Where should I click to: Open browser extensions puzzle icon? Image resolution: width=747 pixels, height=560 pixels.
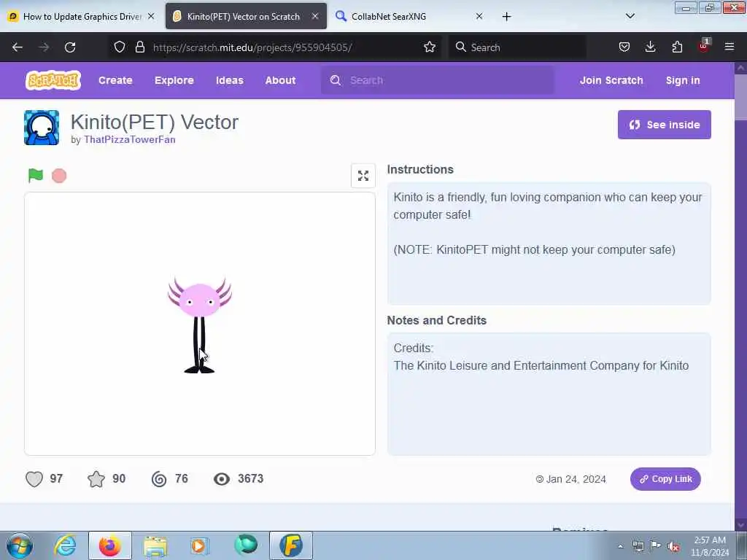click(x=677, y=47)
